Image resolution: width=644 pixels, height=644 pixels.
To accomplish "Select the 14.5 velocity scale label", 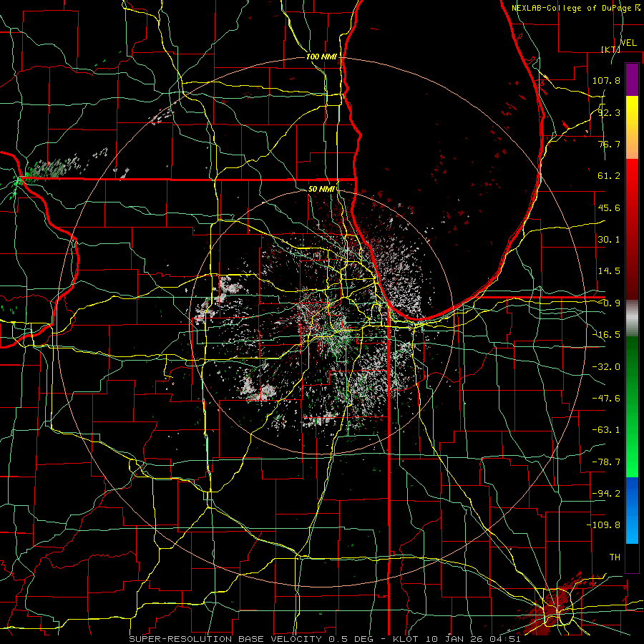I will tap(609, 271).
